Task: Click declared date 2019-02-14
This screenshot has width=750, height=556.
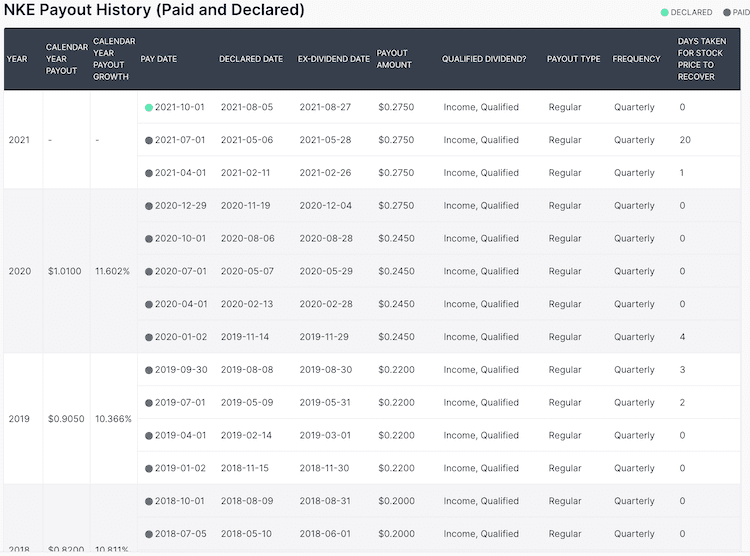Action: point(246,435)
